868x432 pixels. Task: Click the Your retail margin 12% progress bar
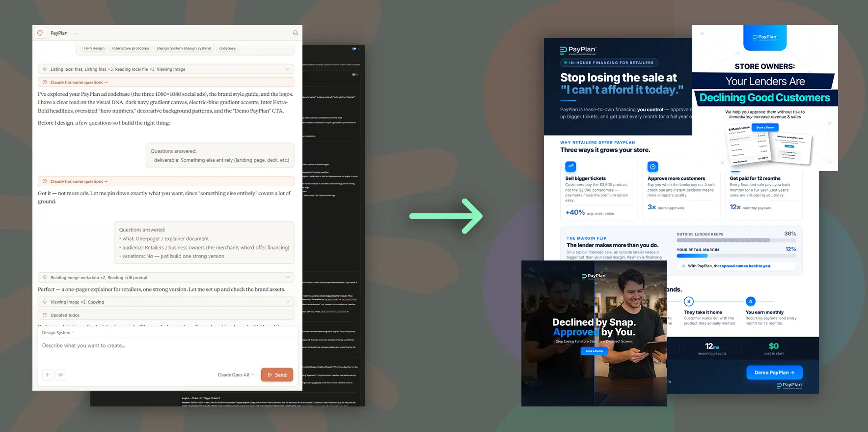click(x=736, y=256)
